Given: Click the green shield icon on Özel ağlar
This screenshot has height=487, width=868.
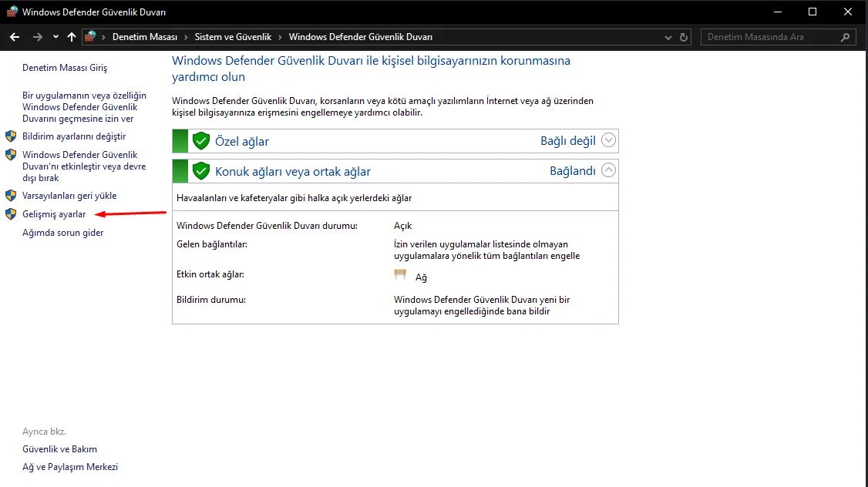Looking at the screenshot, I should click(x=201, y=141).
